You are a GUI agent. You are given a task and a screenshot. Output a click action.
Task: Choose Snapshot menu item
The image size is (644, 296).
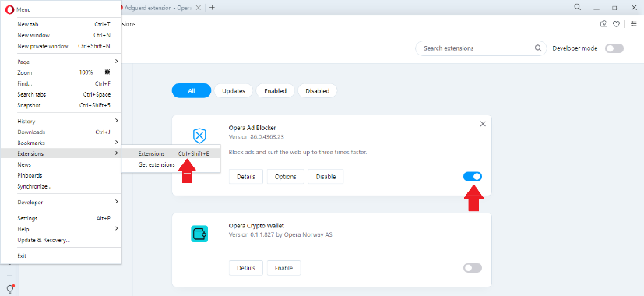coord(61,105)
